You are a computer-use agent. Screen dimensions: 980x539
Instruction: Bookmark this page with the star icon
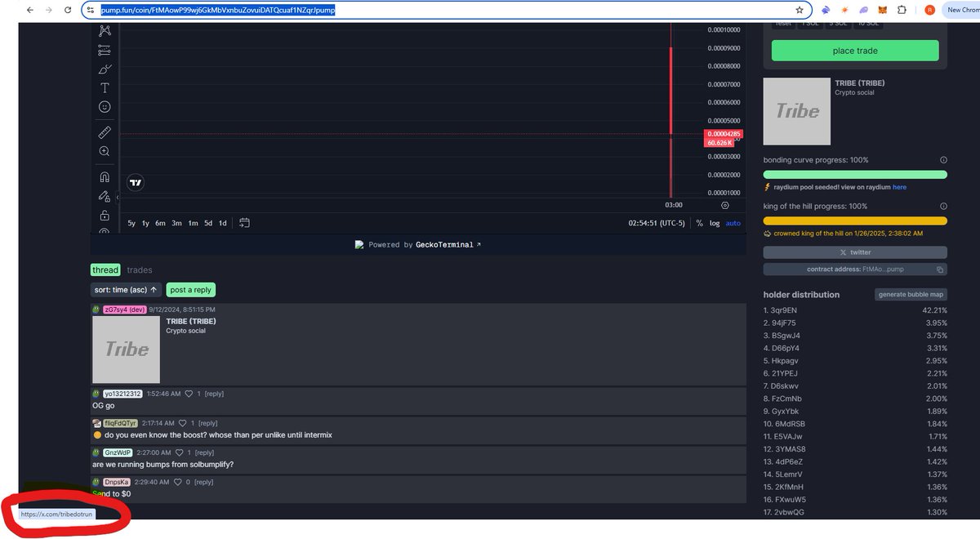click(x=800, y=10)
